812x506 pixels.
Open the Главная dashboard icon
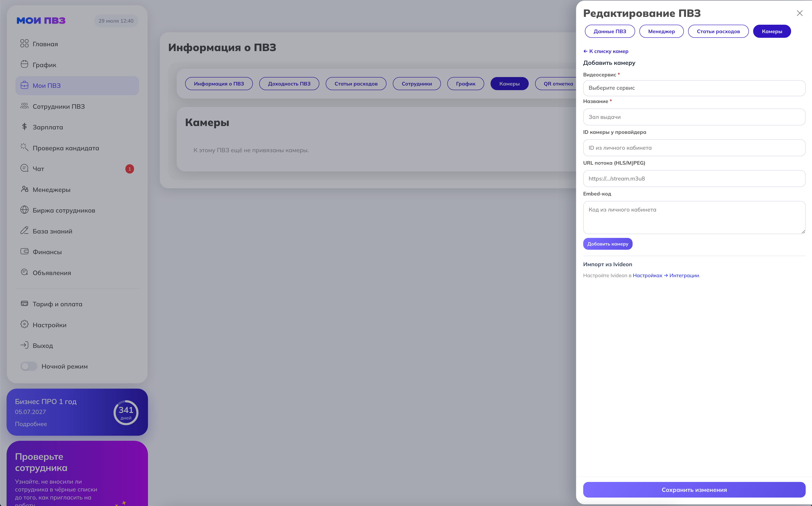tap(24, 43)
